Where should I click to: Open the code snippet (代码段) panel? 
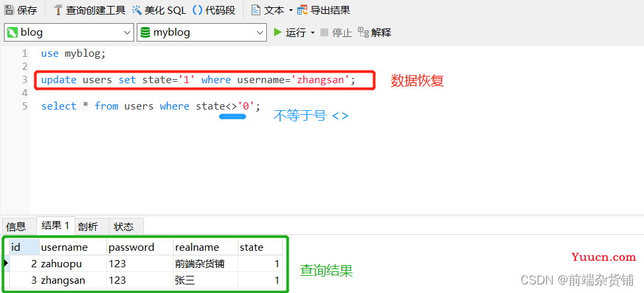pos(213,11)
